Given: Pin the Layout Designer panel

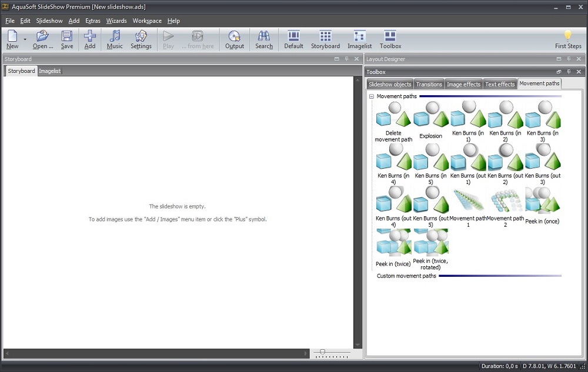Looking at the screenshot, I should tap(569, 59).
